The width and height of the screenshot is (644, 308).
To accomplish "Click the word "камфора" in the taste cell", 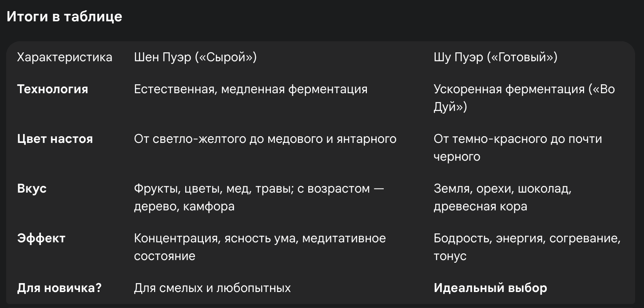I will click(x=209, y=206).
